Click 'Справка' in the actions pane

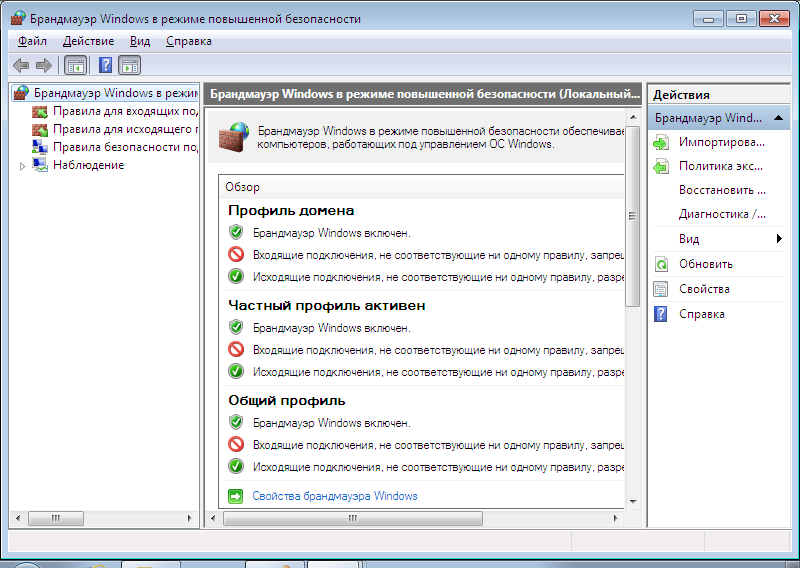point(701,314)
